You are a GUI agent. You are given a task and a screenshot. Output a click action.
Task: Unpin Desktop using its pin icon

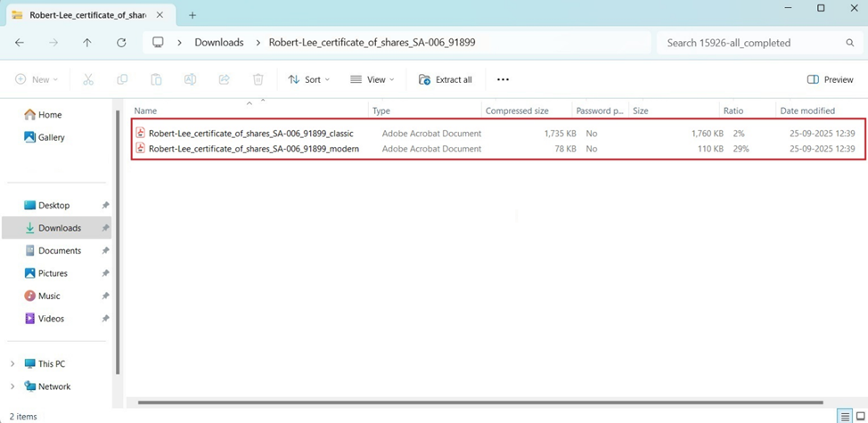coord(105,205)
